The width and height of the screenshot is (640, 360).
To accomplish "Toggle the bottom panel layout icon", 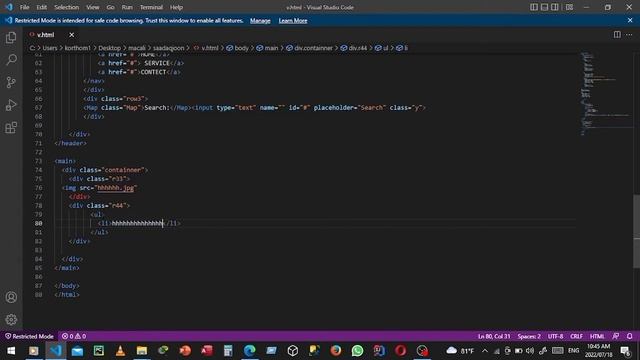I will tap(544, 7).
